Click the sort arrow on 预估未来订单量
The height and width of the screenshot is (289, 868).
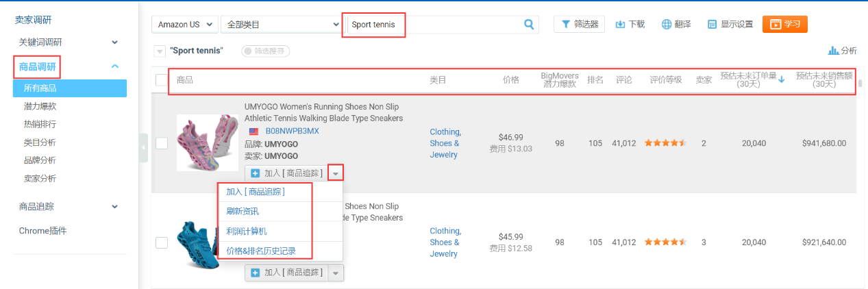(x=782, y=79)
